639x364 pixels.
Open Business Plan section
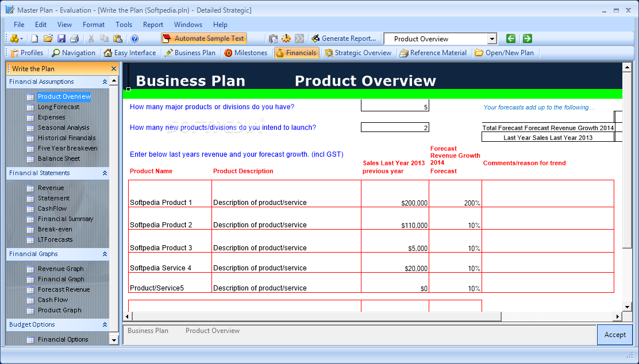coord(190,53)
